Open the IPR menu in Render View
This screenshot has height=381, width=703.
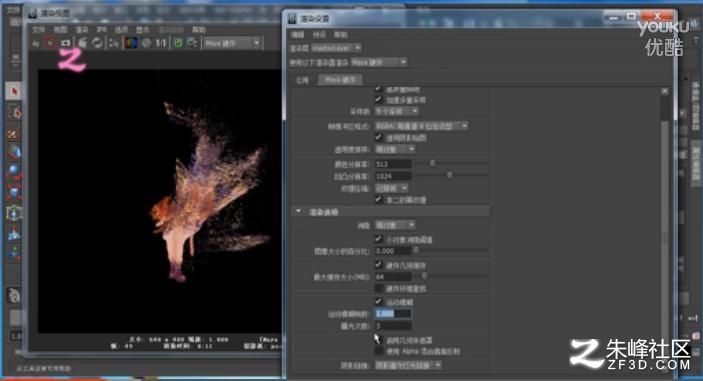click(102, 30)
